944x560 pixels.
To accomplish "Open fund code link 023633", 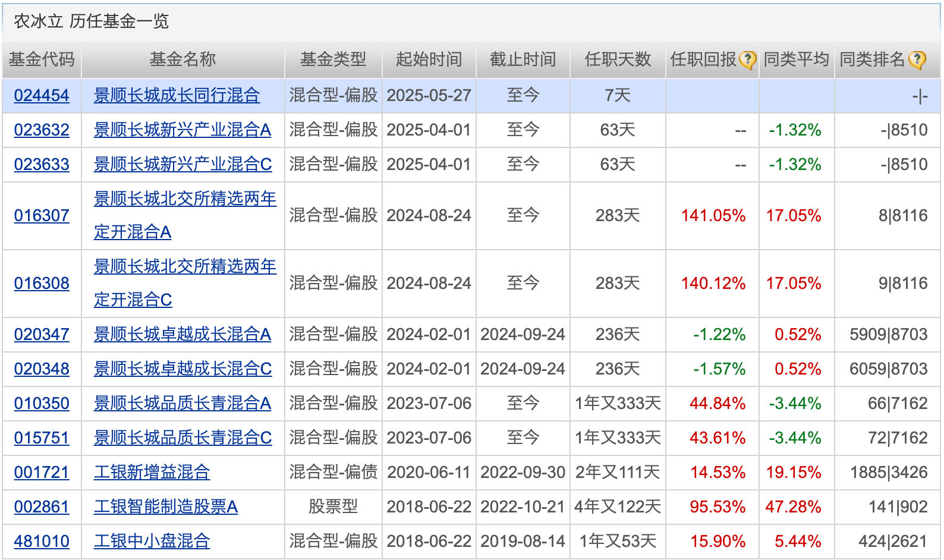I will coord(42,165).
